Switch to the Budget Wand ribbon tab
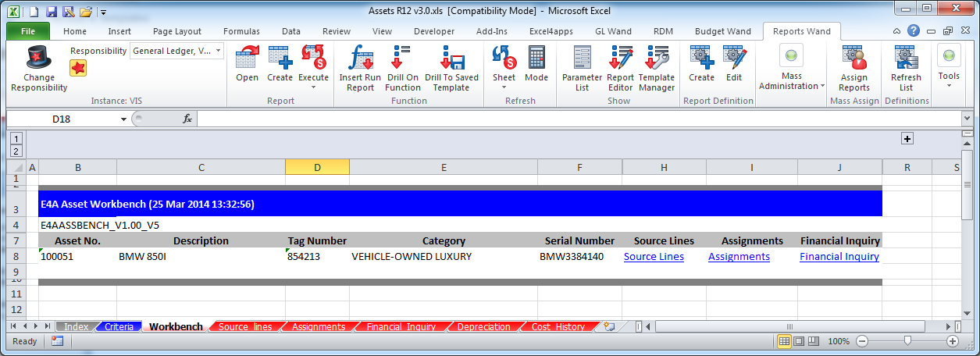The height and width of the screenshot is (356, 980). 723,31
